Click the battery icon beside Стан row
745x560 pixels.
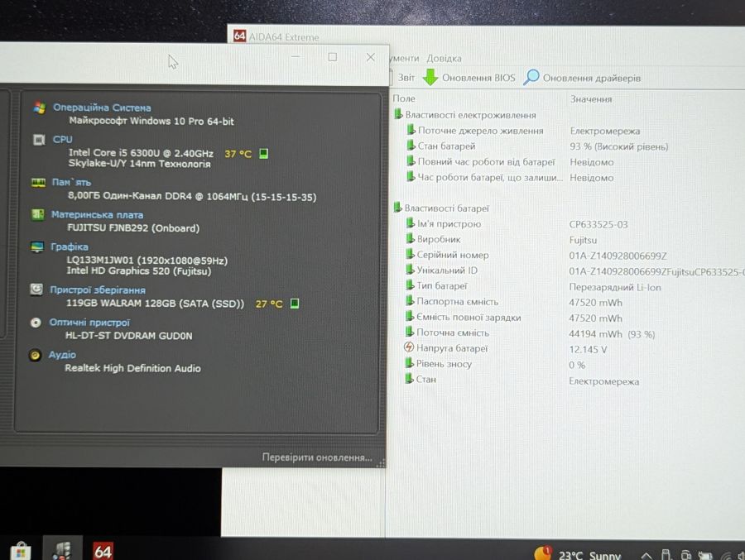pos(409,379)
